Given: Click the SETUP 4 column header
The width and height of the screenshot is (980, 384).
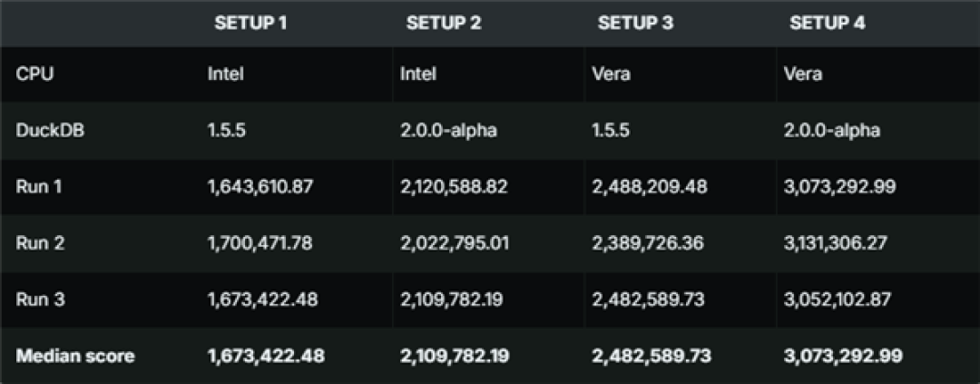Looking at the screenshot, I should [x=828, y=23].
